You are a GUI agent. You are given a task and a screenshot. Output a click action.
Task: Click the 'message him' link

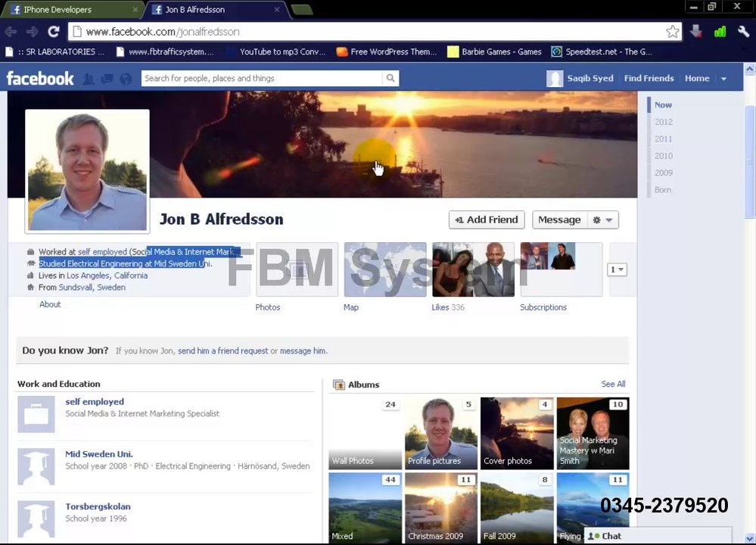(303, 351)
